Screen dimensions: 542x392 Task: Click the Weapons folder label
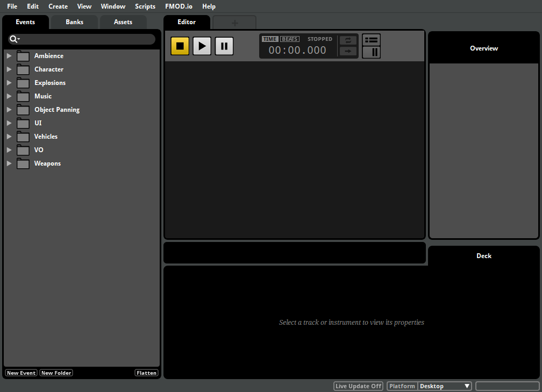pyautogui.click(x=47, y=163)
